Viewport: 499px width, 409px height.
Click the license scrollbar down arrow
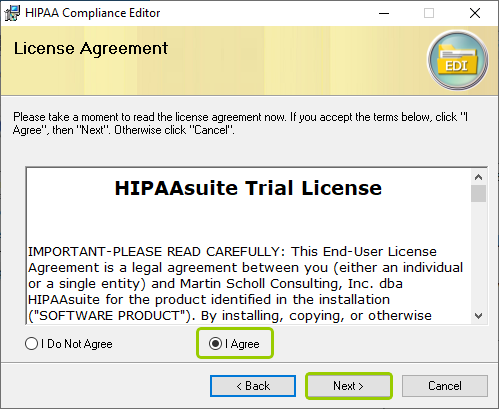pyautogui.click(x=479, y=316)
